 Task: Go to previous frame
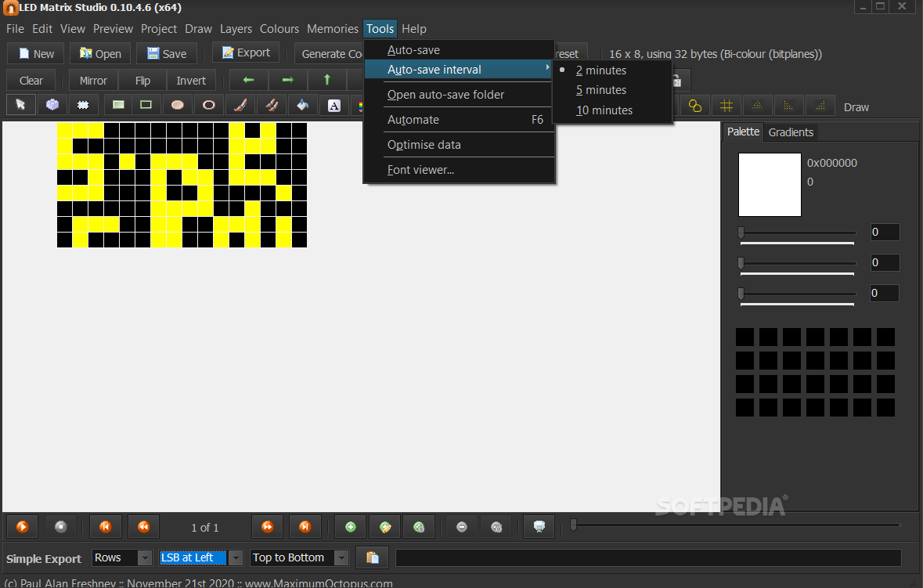point(143,527)
